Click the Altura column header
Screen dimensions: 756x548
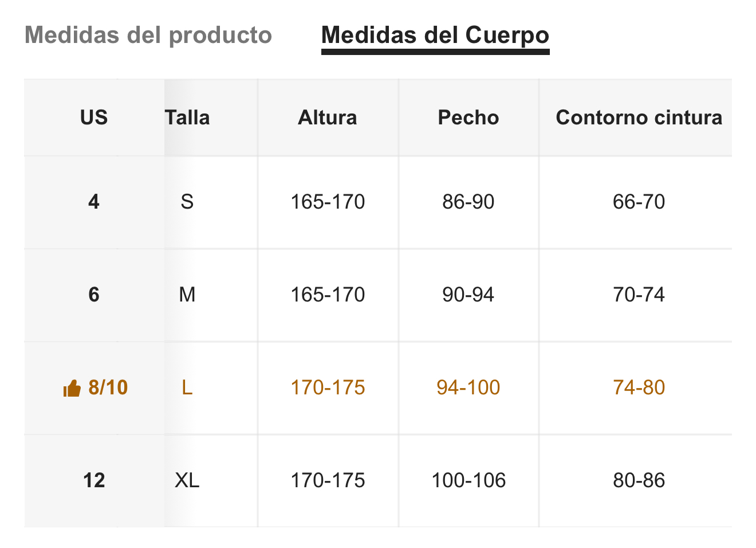pyautogui.click(x=328, y=118)
